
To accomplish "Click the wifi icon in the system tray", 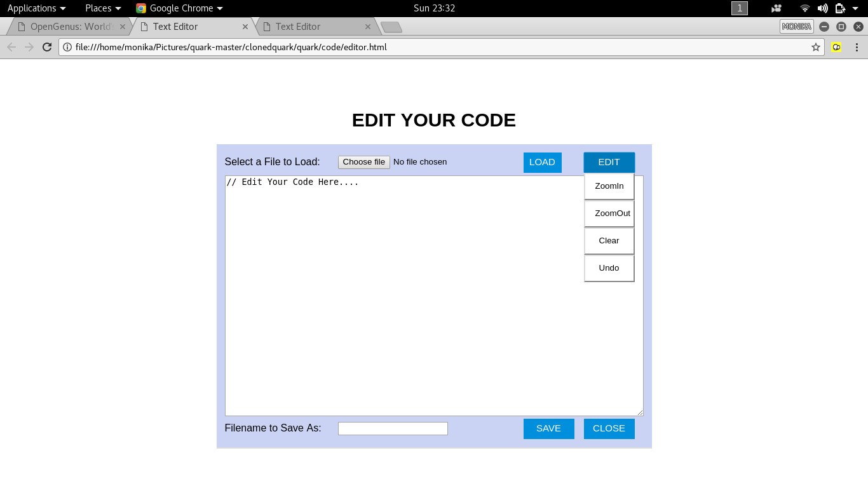I will pos(804,8).
